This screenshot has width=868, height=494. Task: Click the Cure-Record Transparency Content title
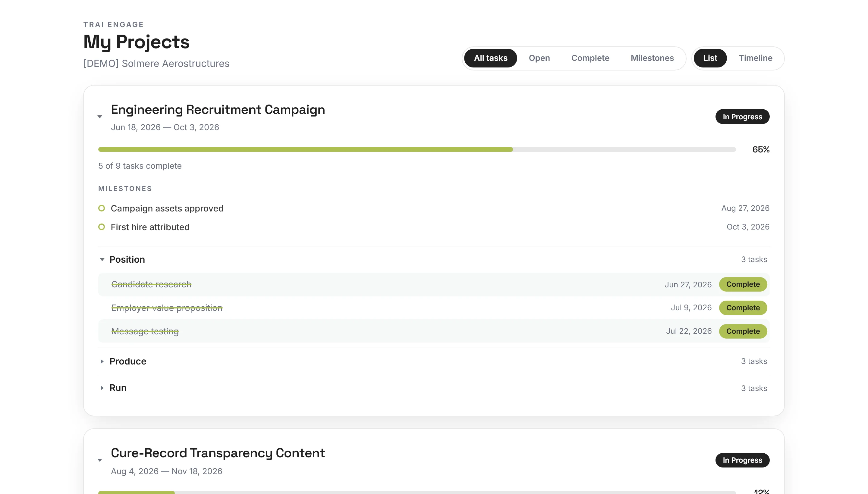(x=218, y=453)
